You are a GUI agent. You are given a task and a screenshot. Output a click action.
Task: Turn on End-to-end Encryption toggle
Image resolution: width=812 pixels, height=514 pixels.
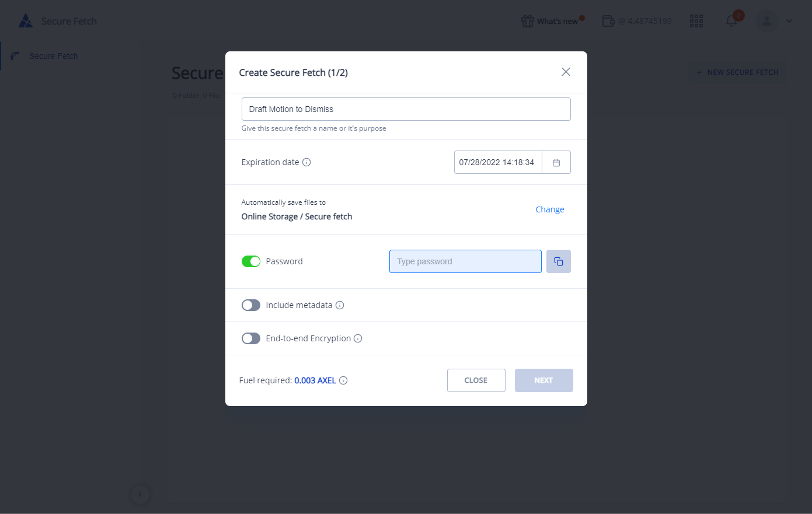[x=251, y=338]
